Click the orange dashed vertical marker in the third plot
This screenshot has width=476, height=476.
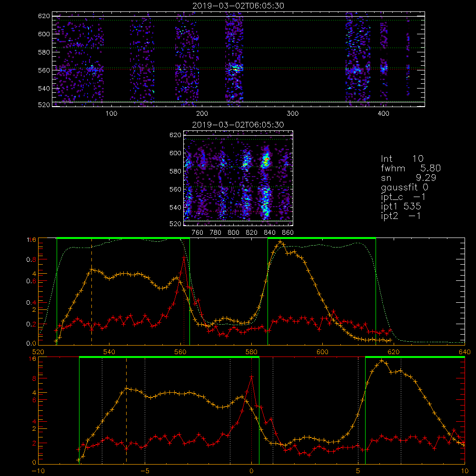click(92, 291)
